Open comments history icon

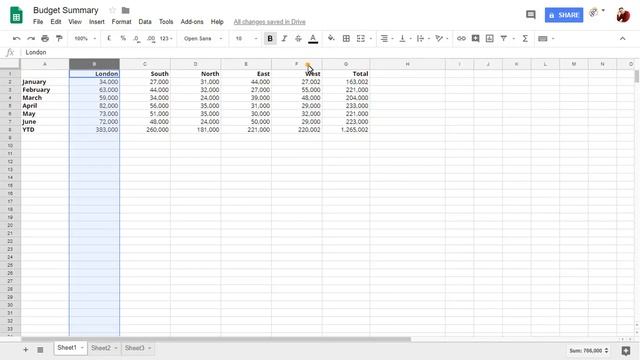point(531,15)
